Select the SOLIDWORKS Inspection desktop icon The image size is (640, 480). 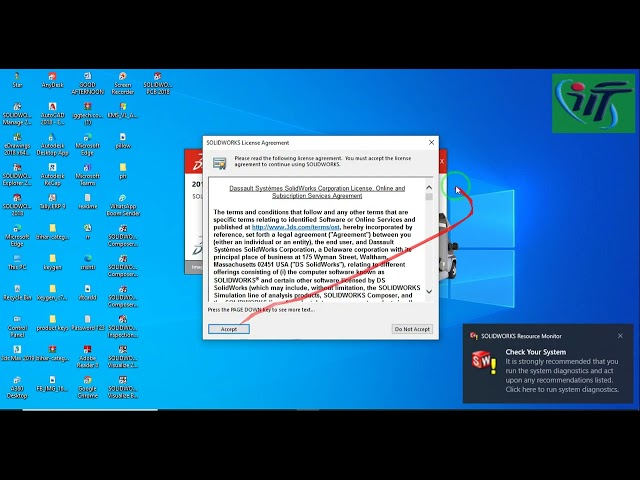(122, 326)
